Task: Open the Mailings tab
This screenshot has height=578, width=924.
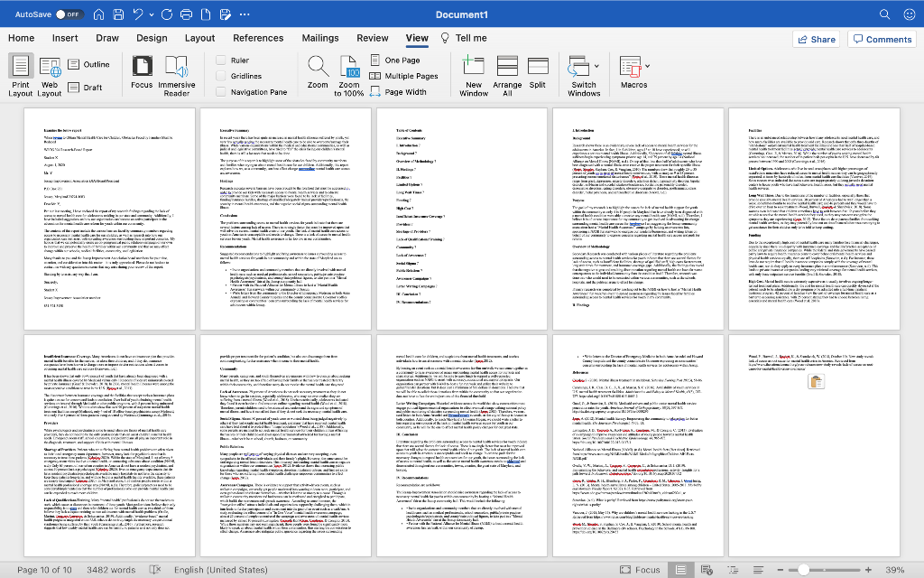Action: click(x=319, y=39)
